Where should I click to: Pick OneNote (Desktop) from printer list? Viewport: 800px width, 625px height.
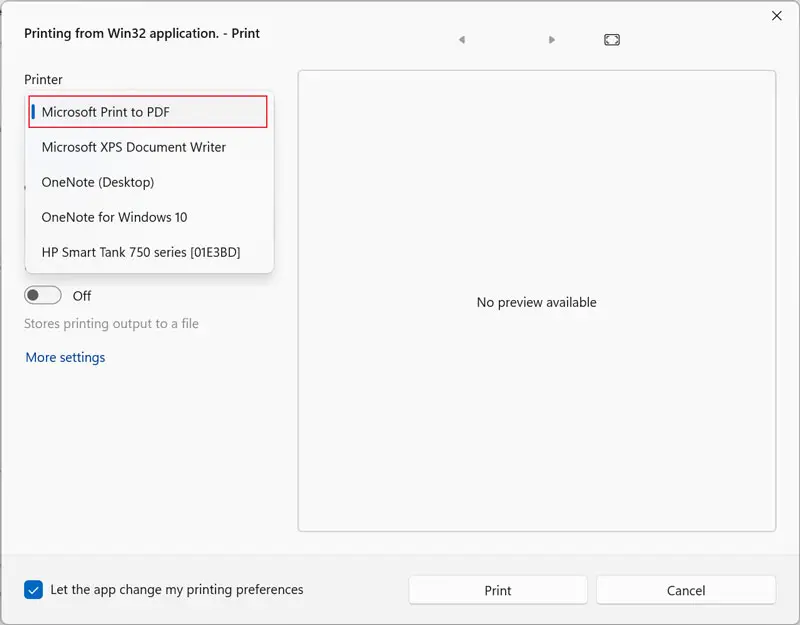click(98, 182)
